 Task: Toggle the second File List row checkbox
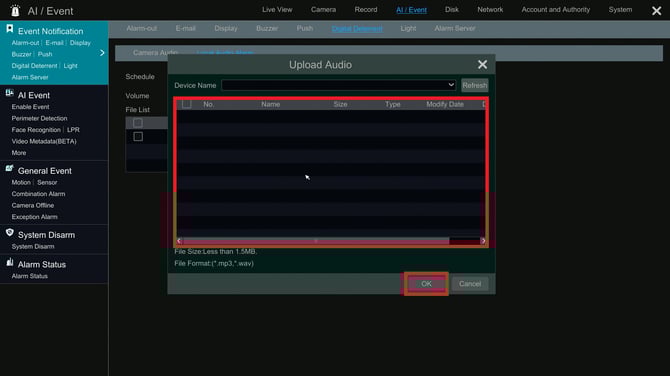pyautogui.click(x=138, y=137)
